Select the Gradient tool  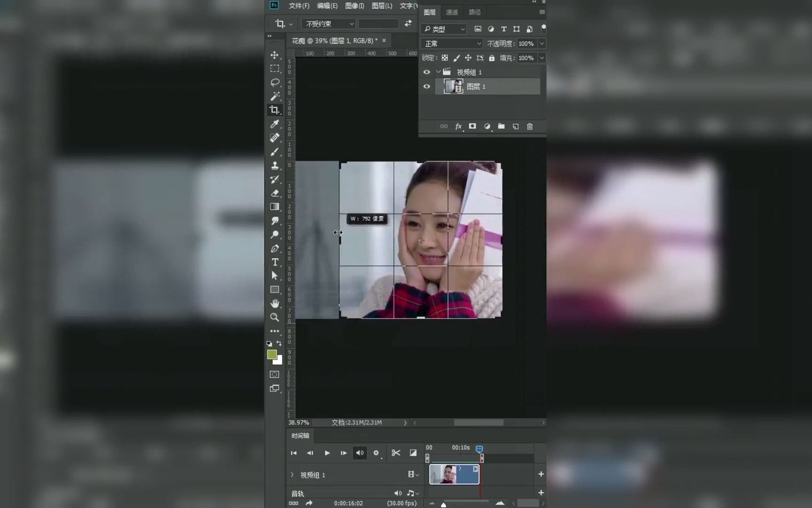pyautogui.click(x=275, y=207)
